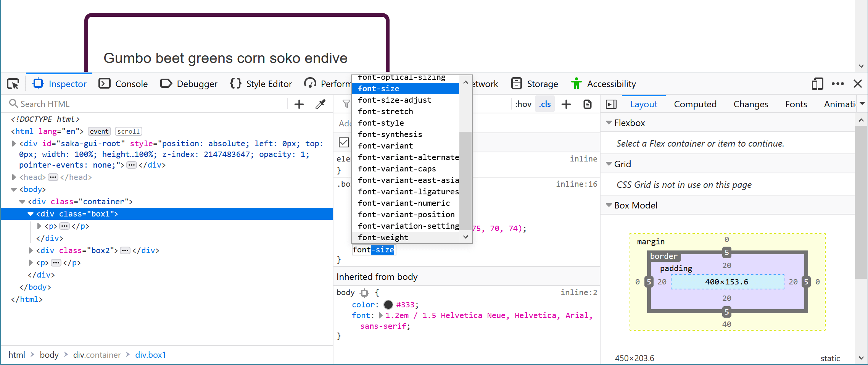Open the inline:2 stylesheet link
This screenshot has width=868, height=365.
pyautogui.click(x=578, y=292)
